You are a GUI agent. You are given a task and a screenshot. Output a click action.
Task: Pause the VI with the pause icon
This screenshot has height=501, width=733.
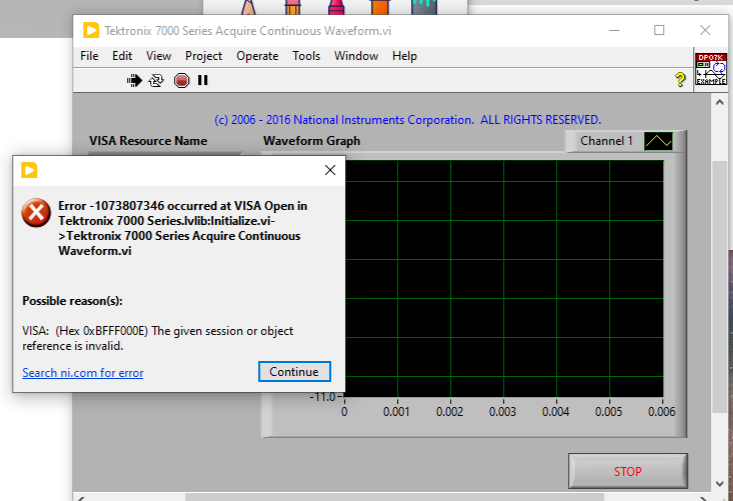click(202, 80)
